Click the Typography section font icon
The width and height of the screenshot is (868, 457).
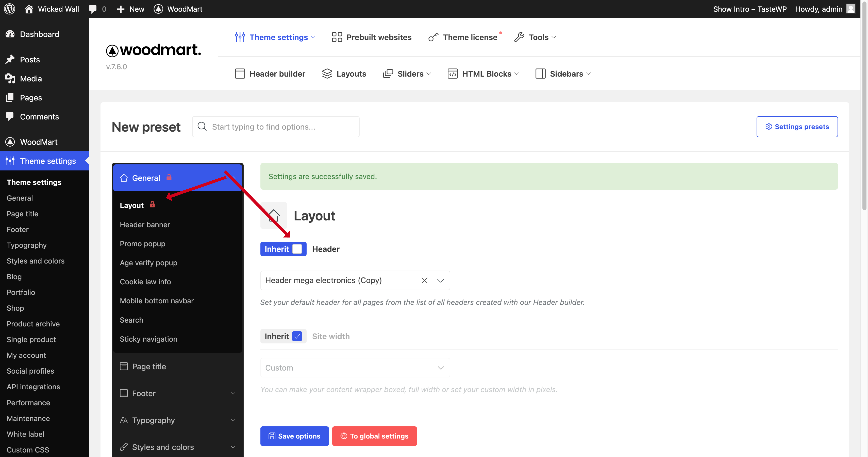click(x=124, y=420)
